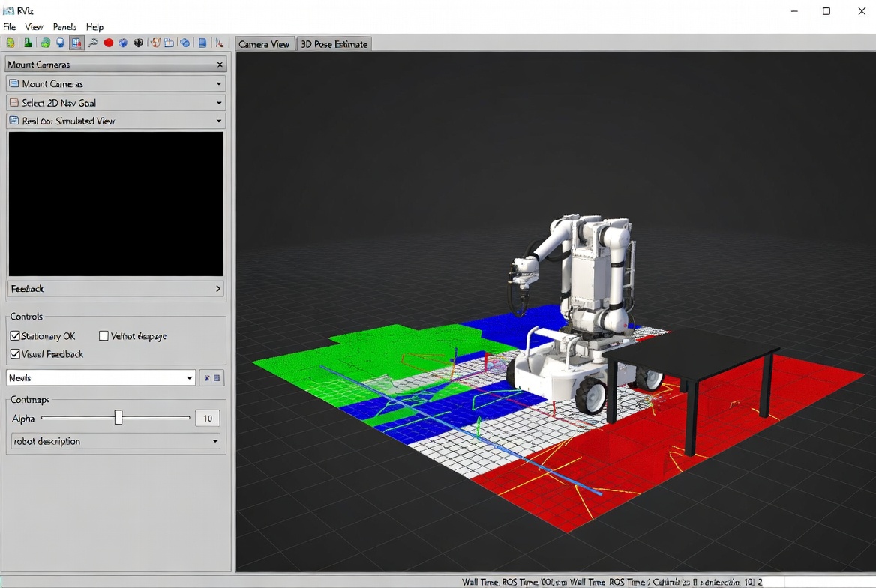The image size is (876, 588).
Task: Open the Panels menu
Action: (64, 27)
